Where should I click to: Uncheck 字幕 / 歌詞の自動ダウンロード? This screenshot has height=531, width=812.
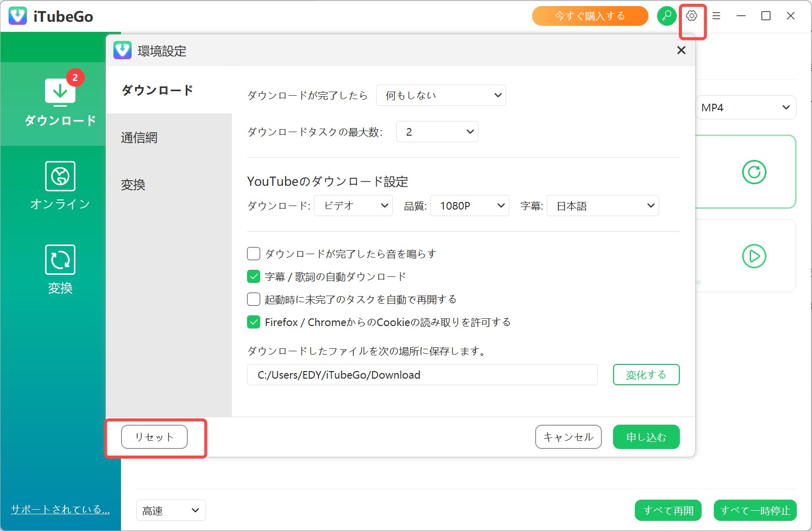254,276
